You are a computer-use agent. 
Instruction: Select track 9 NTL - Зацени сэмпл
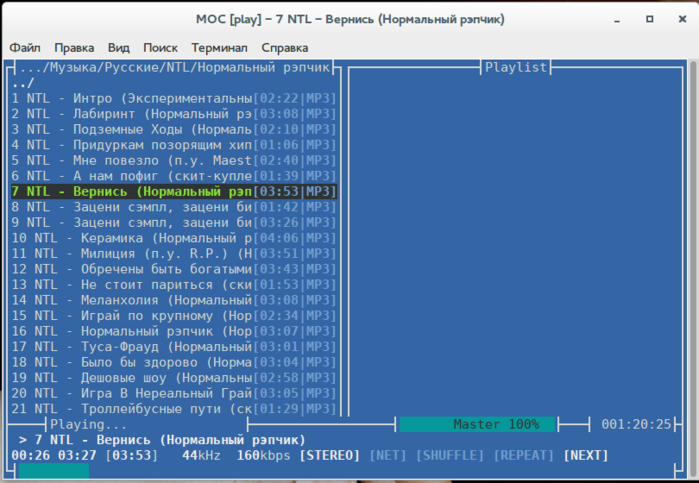(x=174, y=223)
